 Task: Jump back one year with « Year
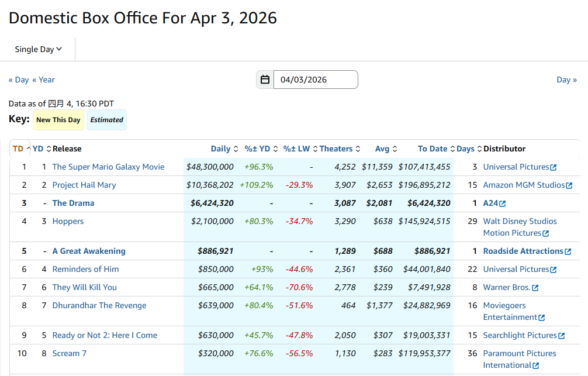[44, 80]
